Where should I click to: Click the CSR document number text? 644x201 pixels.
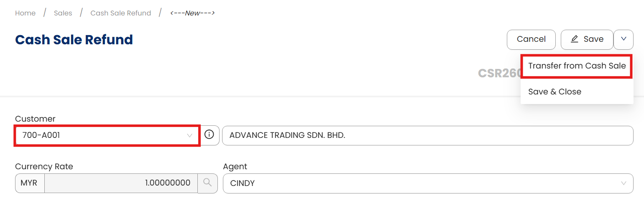[499, 73]
